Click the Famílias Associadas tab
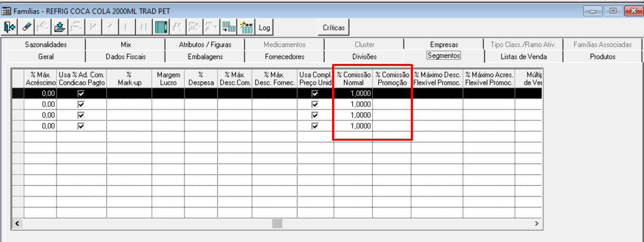 [603, 45]
